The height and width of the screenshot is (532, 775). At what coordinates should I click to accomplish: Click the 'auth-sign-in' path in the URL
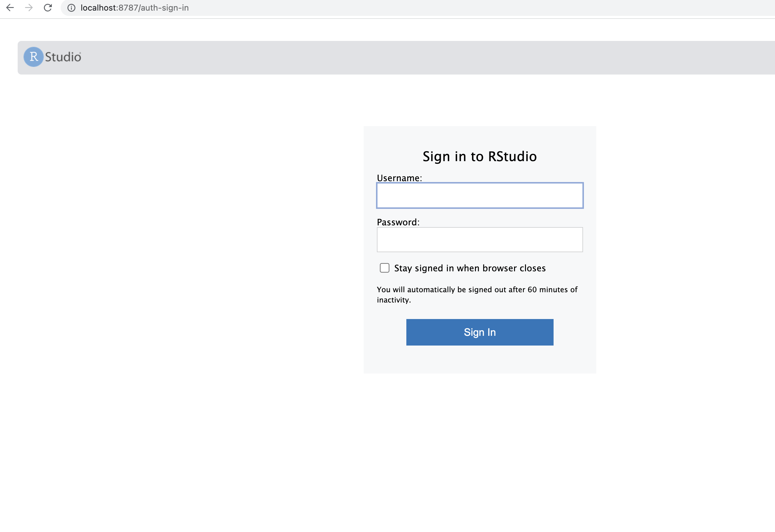coord(165,8)
